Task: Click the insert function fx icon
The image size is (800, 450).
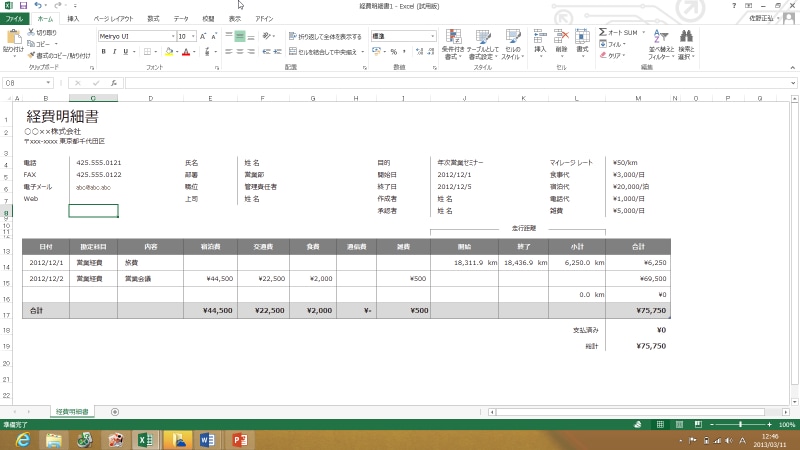Action: (x=114, y=83)
